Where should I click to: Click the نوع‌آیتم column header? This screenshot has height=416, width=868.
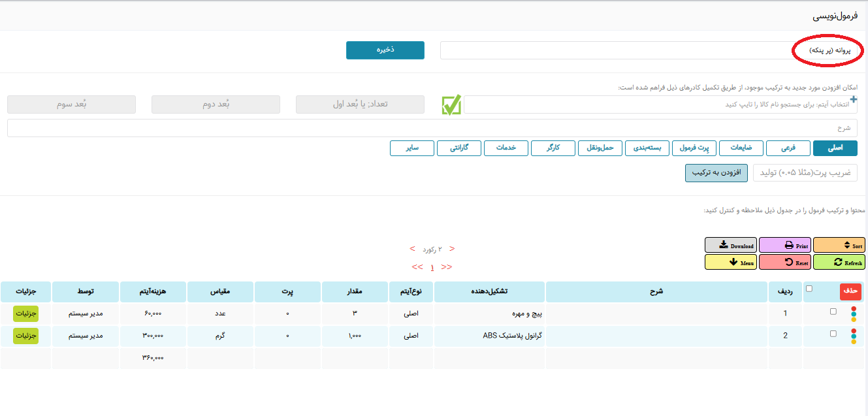(410, 292)
